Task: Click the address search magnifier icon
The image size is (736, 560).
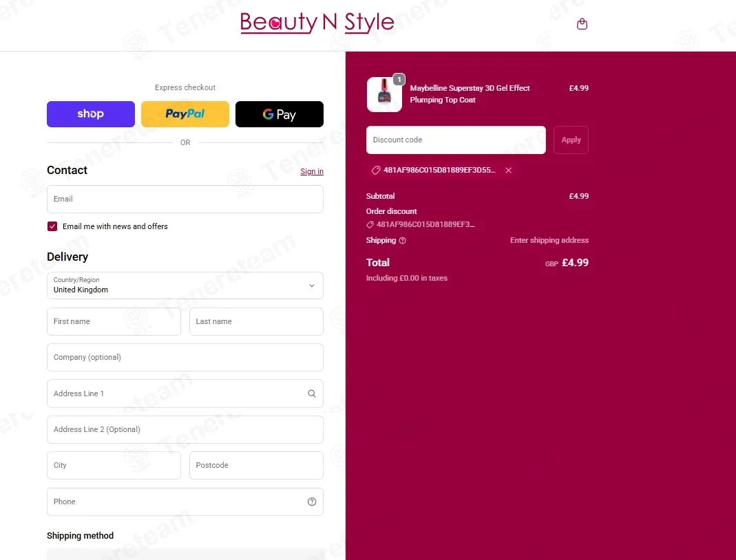Action: tap(312, 394)
